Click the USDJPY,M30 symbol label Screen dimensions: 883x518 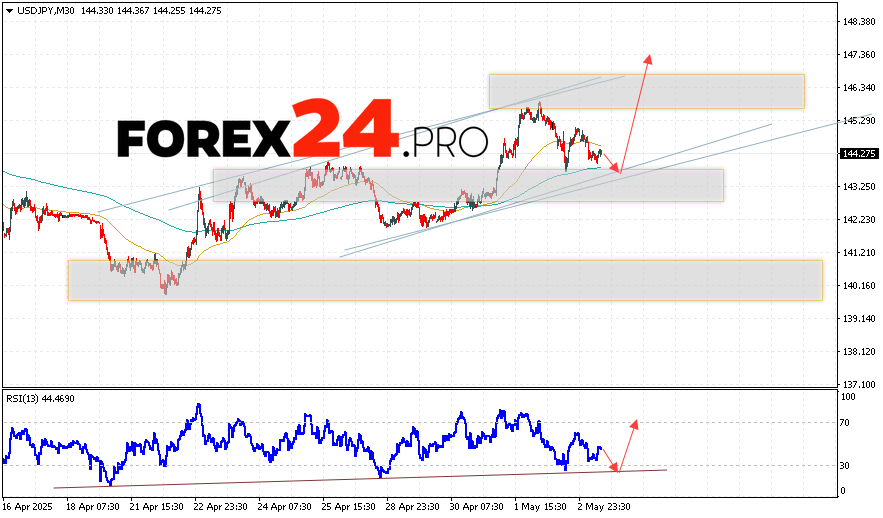point(46,11)
